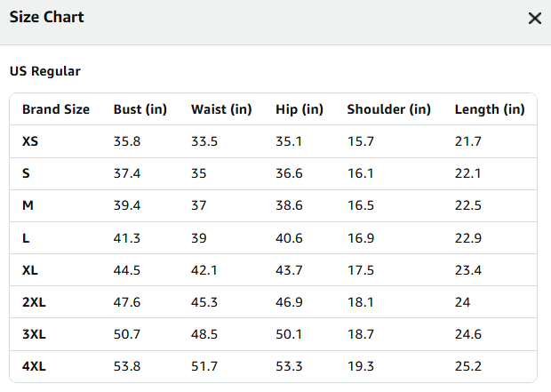Click the Shoulder (in) column header
The height and width of the screenshot is (392, 551).
(x=388, y=109)
